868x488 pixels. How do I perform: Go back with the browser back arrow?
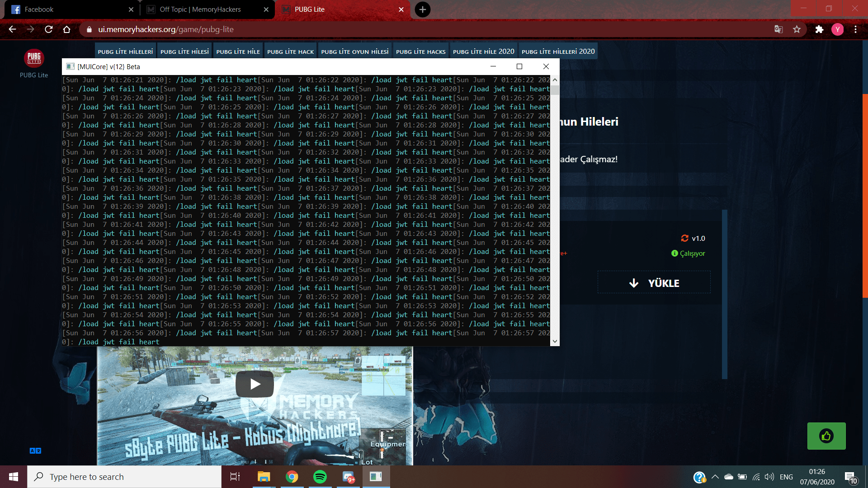click(x=12, y=29)
